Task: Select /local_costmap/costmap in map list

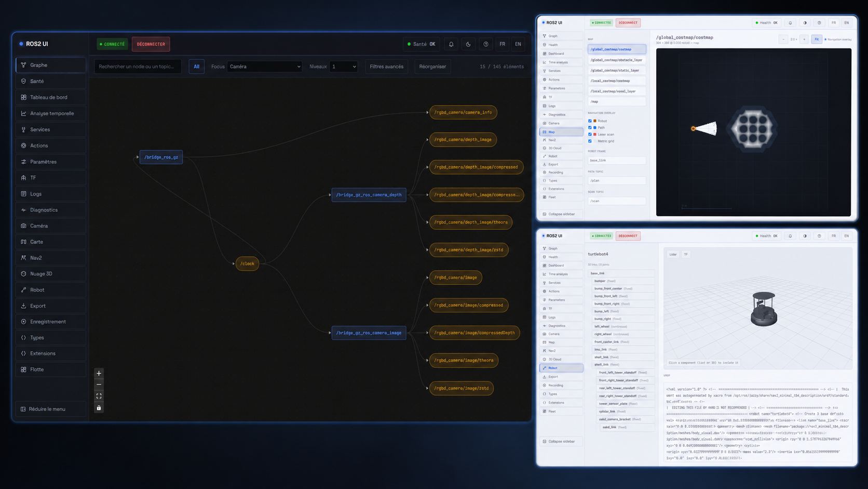Action: point(617,81)
